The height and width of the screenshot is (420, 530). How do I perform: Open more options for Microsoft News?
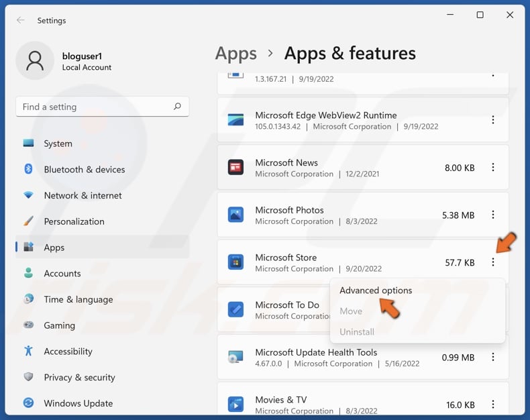tap(493, 167)
